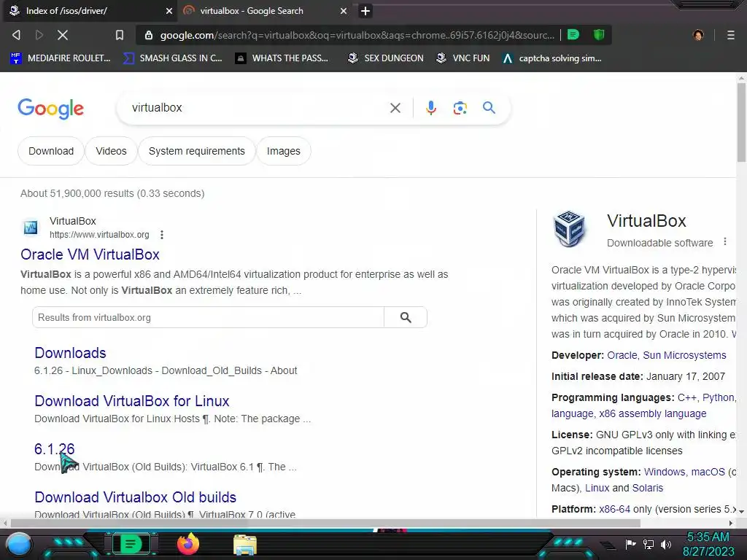
Task: Open the C++ programming language link
Action: [x=687, y=397]
